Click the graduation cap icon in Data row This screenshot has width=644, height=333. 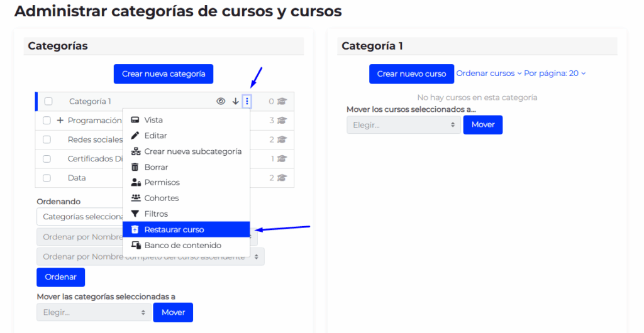tap(282, 178)
